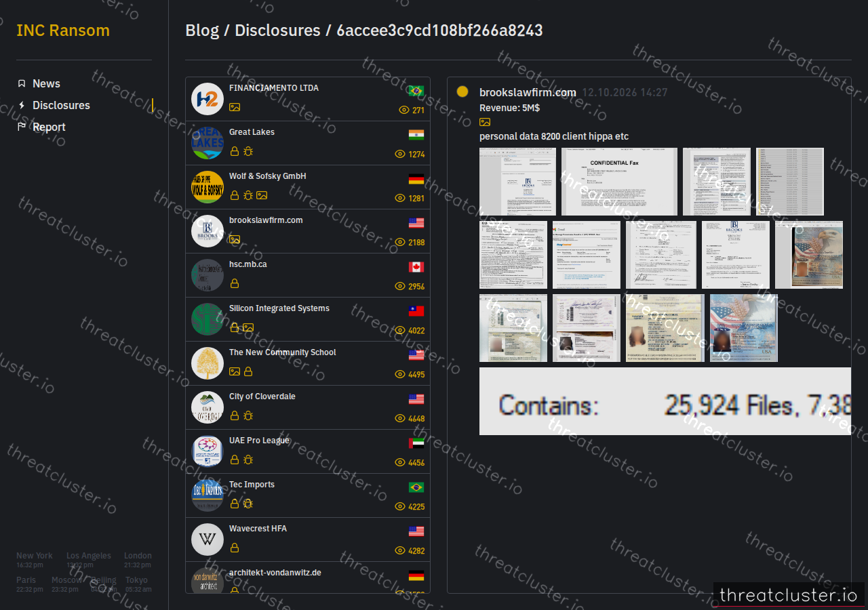The height and width of the screenshot is (610, 868).
Task: Click the image icon under Revenue: 5M$
Action: (x=485, y=122)
